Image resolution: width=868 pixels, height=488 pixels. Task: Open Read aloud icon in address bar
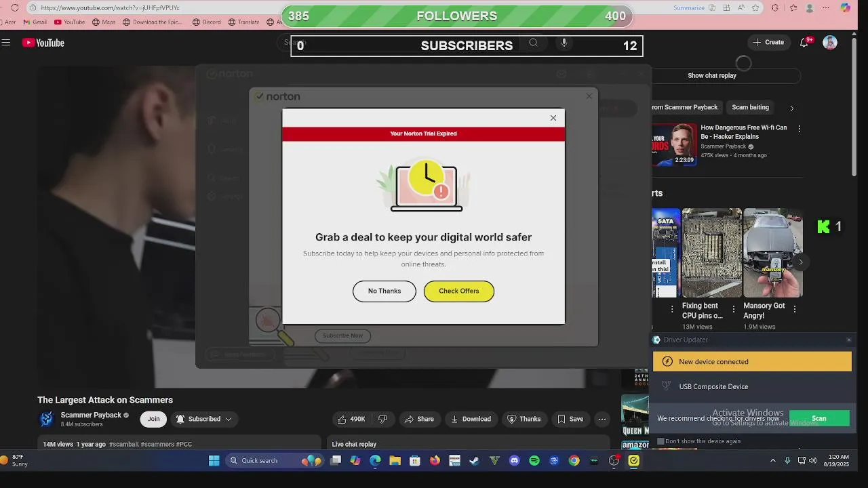pyautogui.click(x=741, y=7)
